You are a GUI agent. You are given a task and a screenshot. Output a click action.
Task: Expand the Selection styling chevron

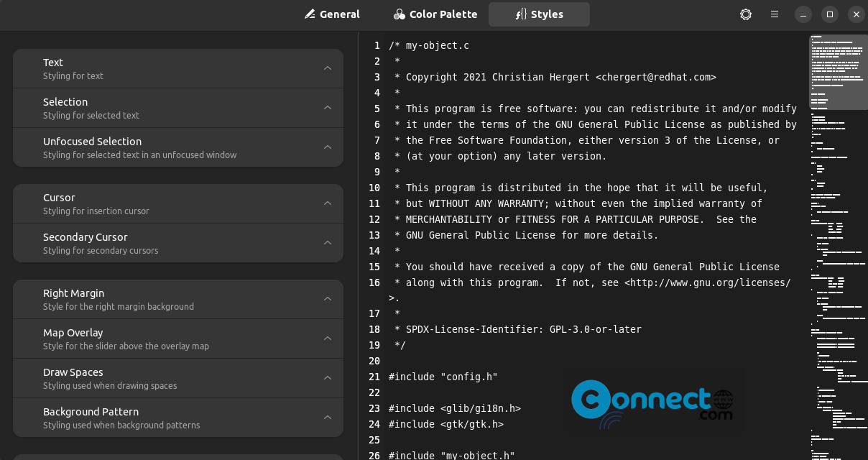[x=328, y=108]
